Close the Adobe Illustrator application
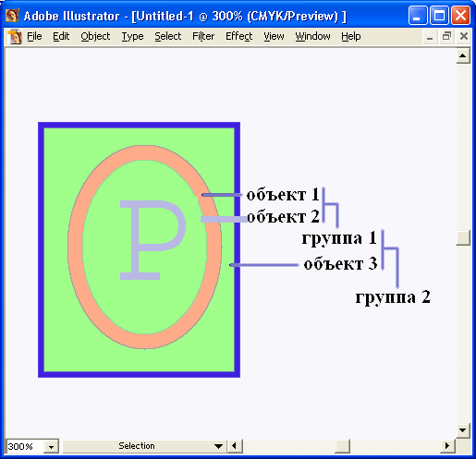476x459 pixels. (x=460, y=15)
